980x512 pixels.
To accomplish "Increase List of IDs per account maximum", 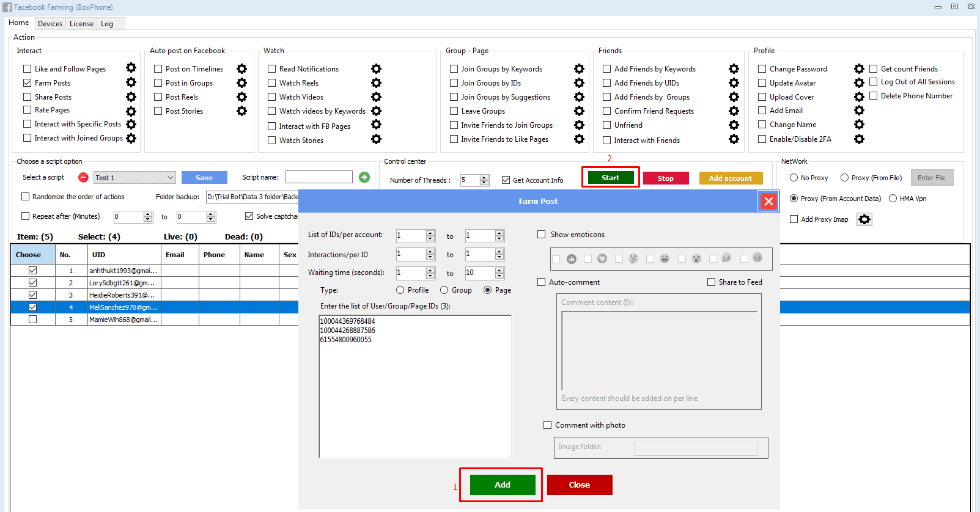I will [499, 233].
